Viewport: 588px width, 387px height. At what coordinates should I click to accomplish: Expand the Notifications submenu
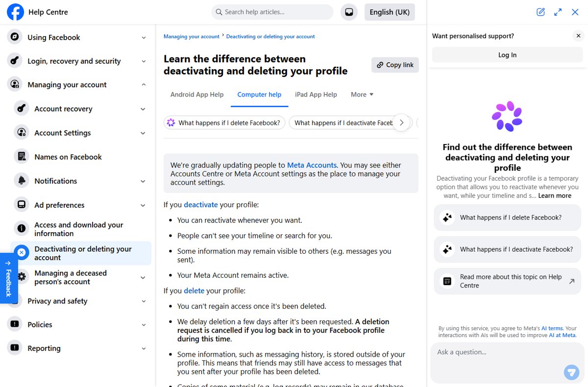[143, 181]
